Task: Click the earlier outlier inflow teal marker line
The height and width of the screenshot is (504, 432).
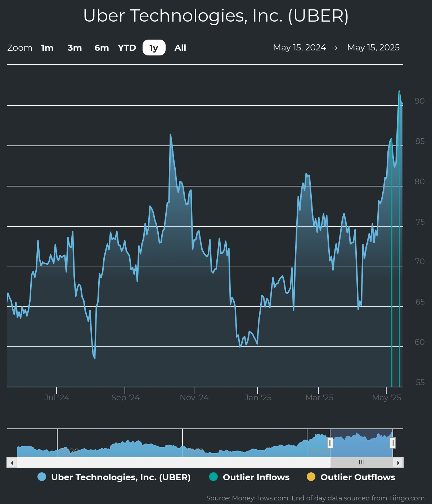Action: pyautogui.click(x=391, y=263)
